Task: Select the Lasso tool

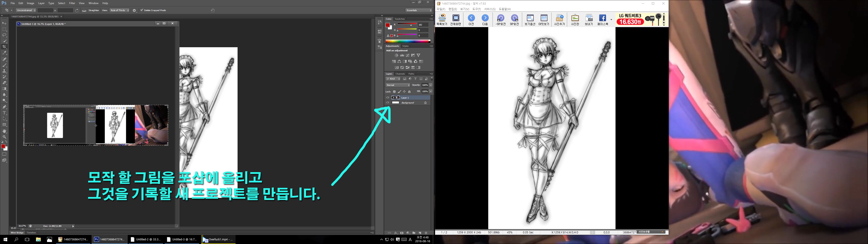Action: (x=4, y=35)
